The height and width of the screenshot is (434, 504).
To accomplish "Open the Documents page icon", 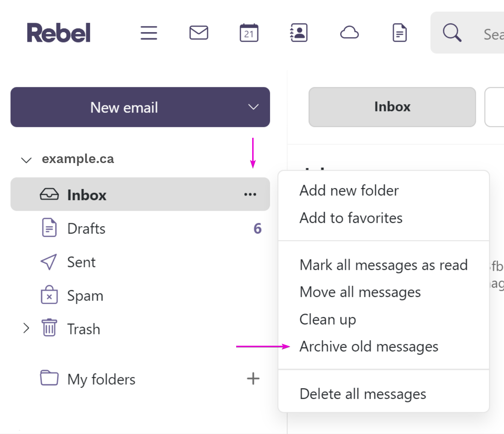I will click(399, 33).
